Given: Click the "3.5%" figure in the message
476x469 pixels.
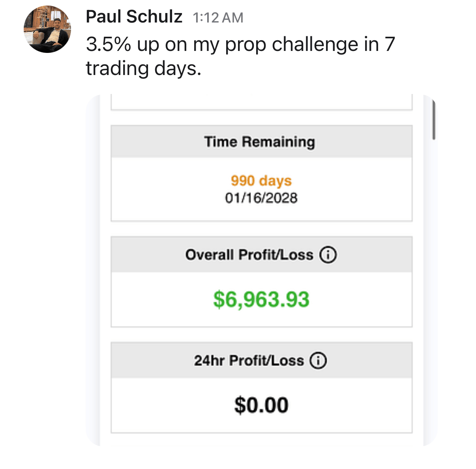Looking at the screenshot, I should [x=108, y=44].
